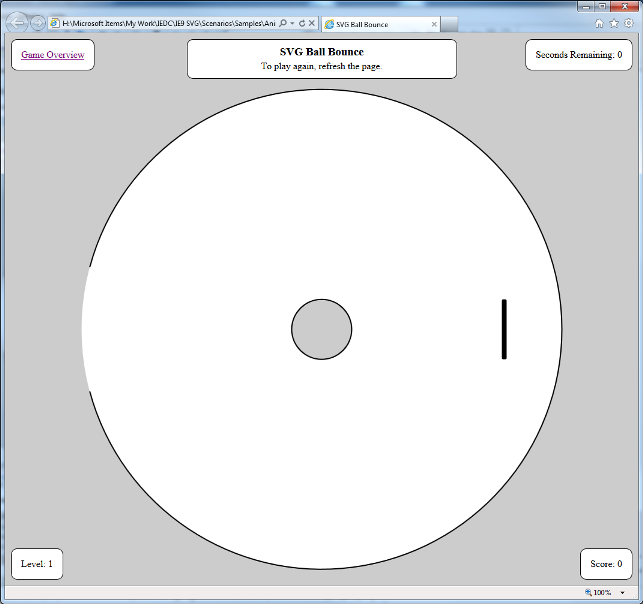Click the Score: 0 box

(x=606, y=564)
